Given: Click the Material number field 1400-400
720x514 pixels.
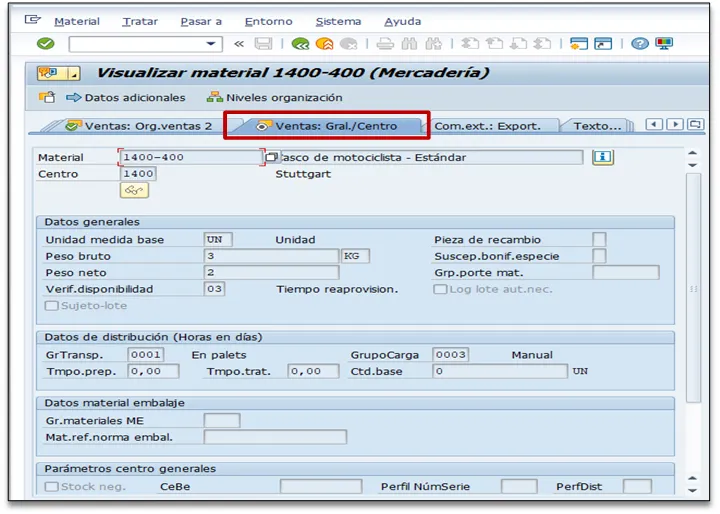Looking at the screenshot, I should (191, 157).
